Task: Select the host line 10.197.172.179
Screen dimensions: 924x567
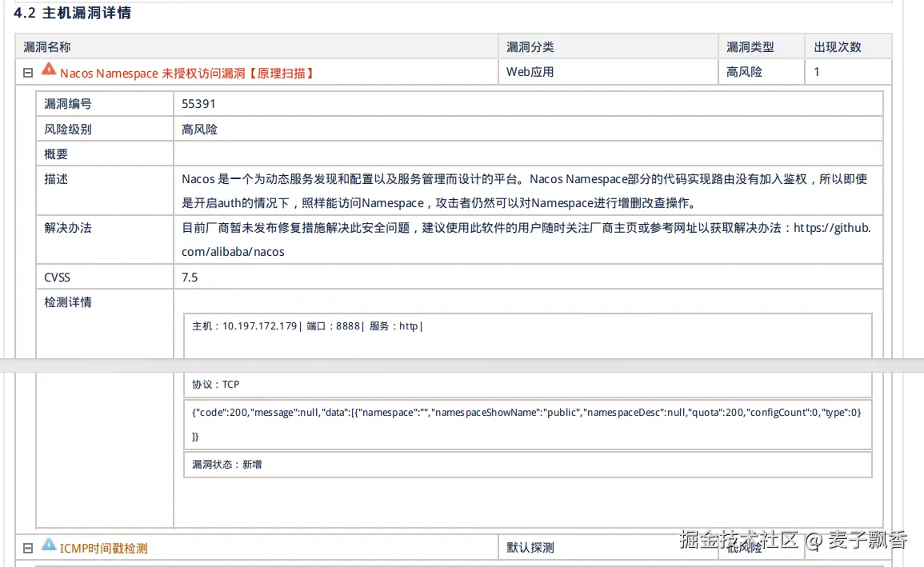Action: pos(308,326)
